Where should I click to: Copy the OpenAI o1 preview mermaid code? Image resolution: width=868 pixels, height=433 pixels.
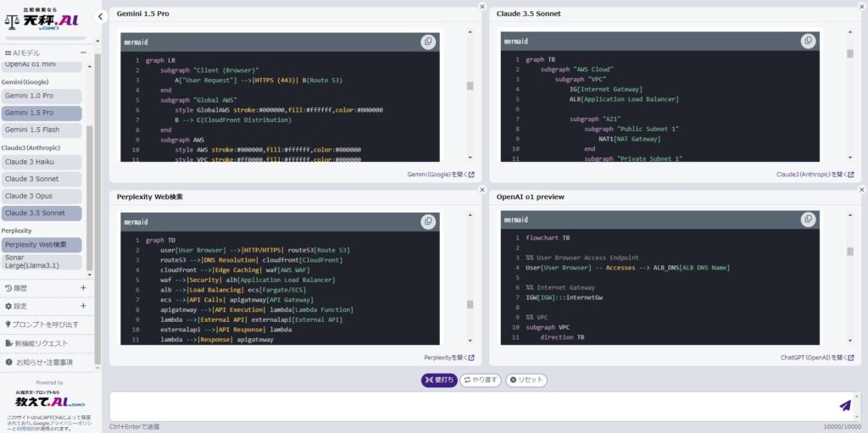coord(808,219)
